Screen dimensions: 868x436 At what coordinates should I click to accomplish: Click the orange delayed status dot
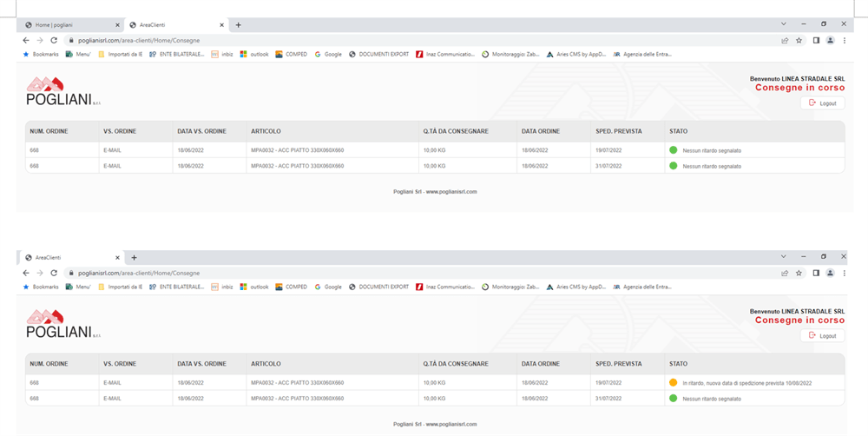pyautogui.click(x=674, y=382)
